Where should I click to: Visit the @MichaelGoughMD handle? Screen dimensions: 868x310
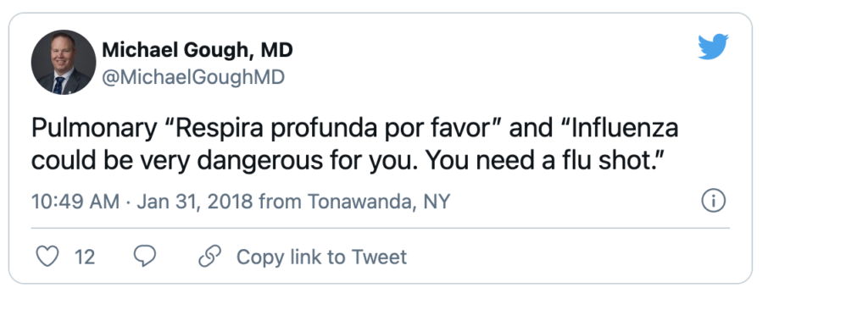(x=193, y=77)
